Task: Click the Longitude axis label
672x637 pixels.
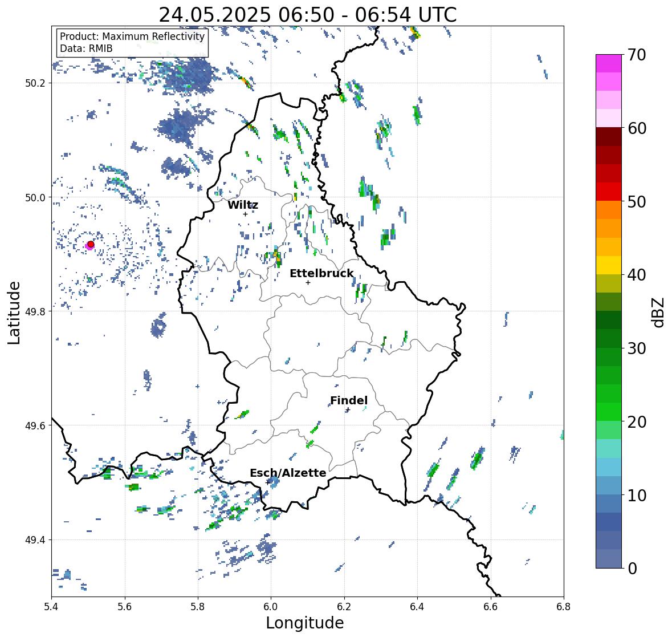Action: point(305,623)
